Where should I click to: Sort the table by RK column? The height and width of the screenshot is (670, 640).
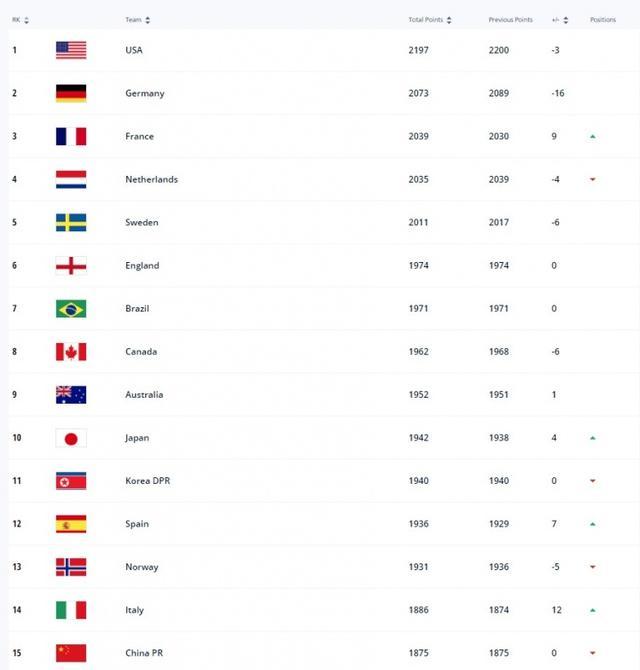point(20,20)
